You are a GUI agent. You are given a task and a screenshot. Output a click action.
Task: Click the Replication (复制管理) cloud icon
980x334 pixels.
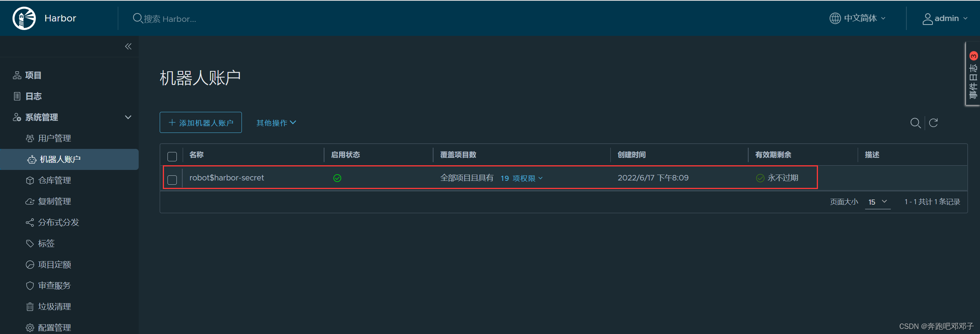pos(30,201)
